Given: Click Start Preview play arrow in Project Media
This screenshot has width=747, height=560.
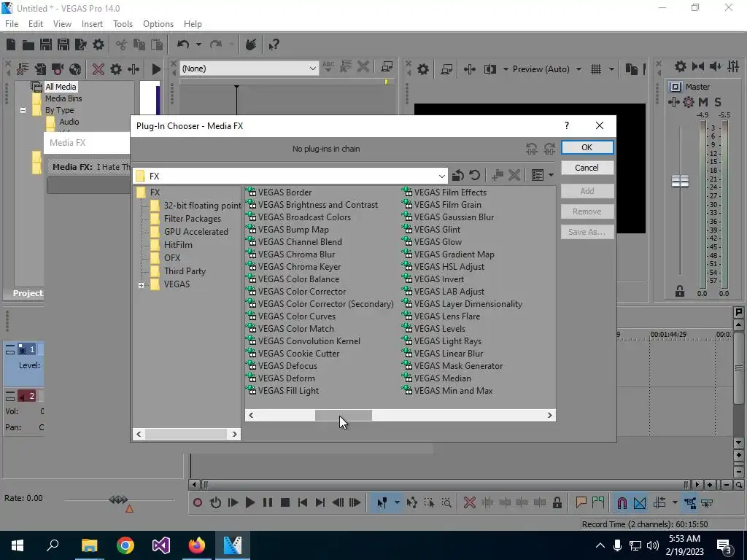Looking at the screenshot, I should point(156,69).
